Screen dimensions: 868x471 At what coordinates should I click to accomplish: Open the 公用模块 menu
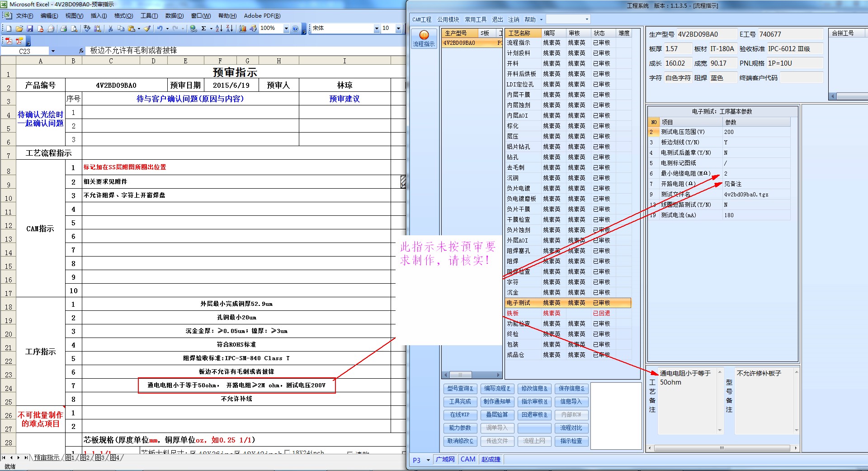pos(448,19)
